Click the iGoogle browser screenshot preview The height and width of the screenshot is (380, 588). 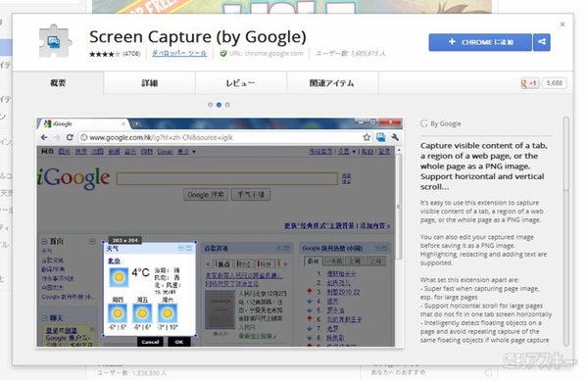tap(220, 232)
